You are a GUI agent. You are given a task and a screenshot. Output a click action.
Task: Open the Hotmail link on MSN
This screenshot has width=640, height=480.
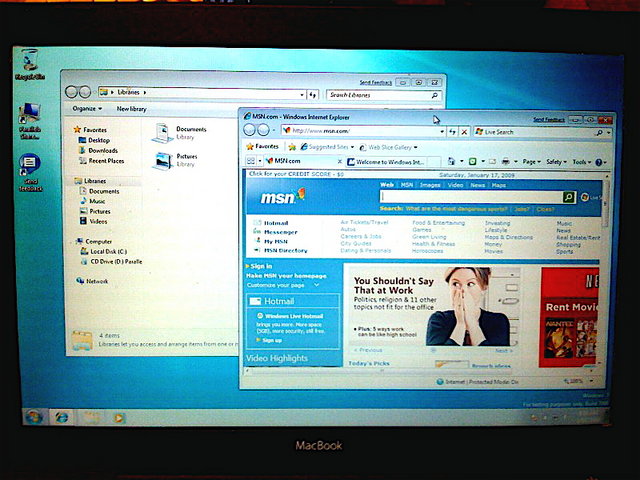click(x=276, y=223)
